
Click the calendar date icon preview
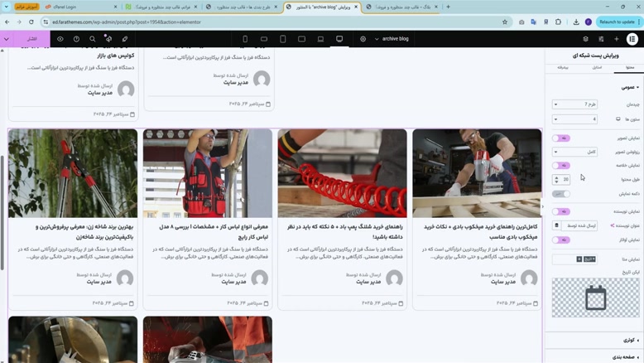595,298
